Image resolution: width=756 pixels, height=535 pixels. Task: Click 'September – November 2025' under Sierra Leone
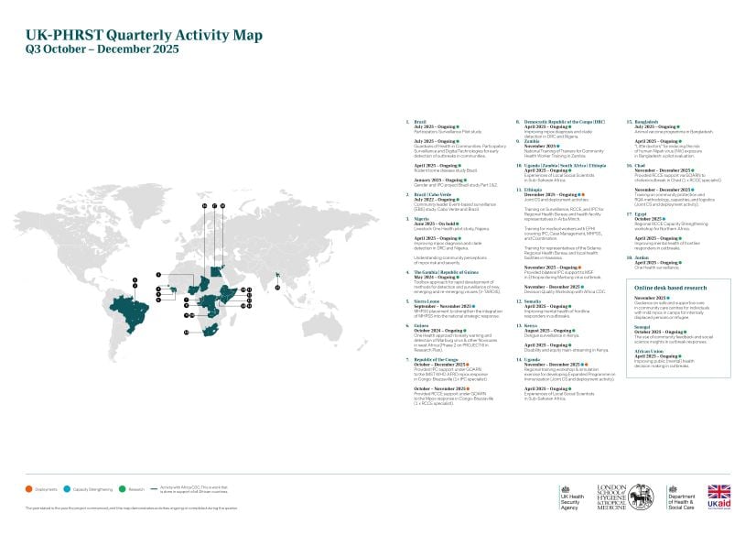pyautogui.click(x=442, y=306)
